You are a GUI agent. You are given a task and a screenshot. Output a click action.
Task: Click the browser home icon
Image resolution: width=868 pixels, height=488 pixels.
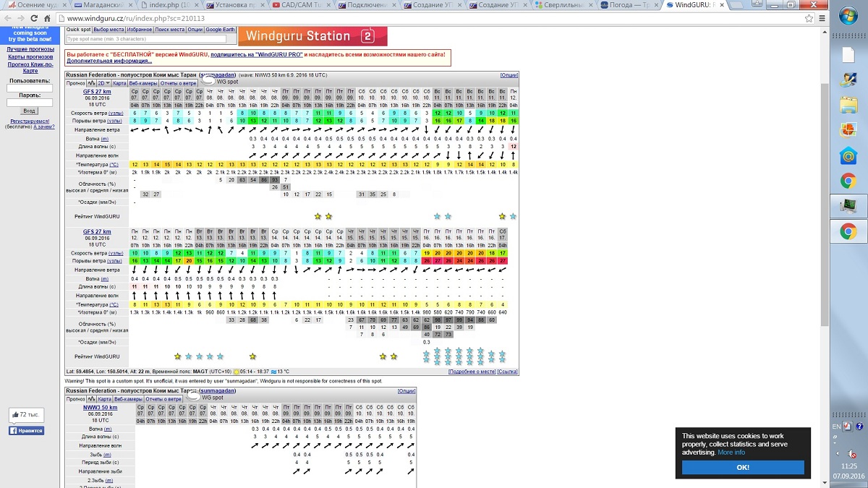tap(47, 18)
